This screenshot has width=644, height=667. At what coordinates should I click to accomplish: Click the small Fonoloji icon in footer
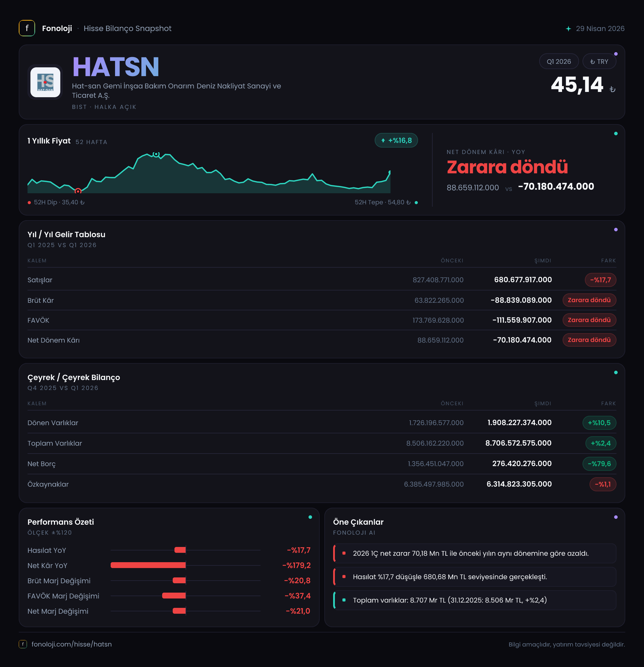click(23, 644)
